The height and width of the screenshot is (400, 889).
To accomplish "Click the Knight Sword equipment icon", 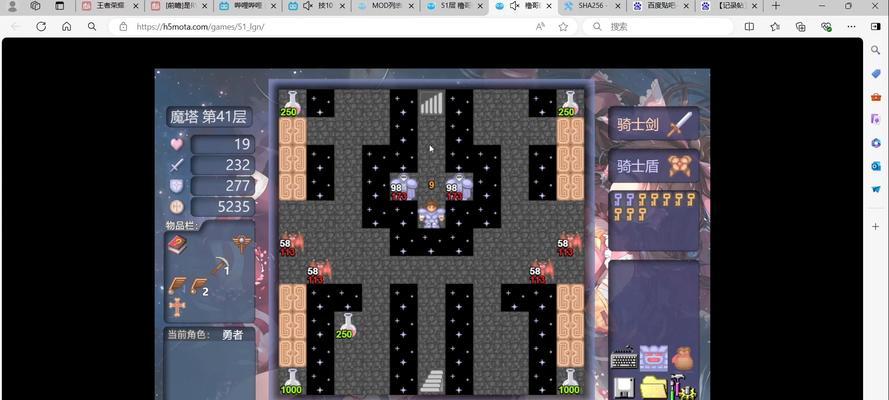I will point(679,124).
